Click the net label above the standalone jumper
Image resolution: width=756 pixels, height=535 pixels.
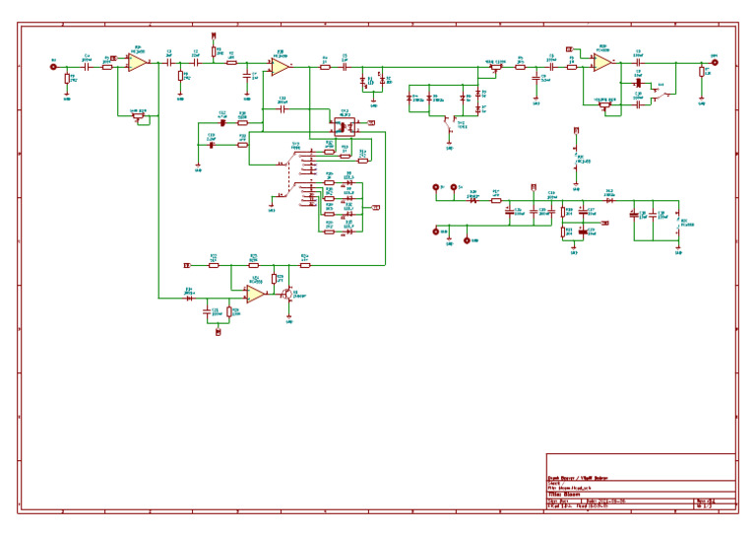click(x=576, y=130)
